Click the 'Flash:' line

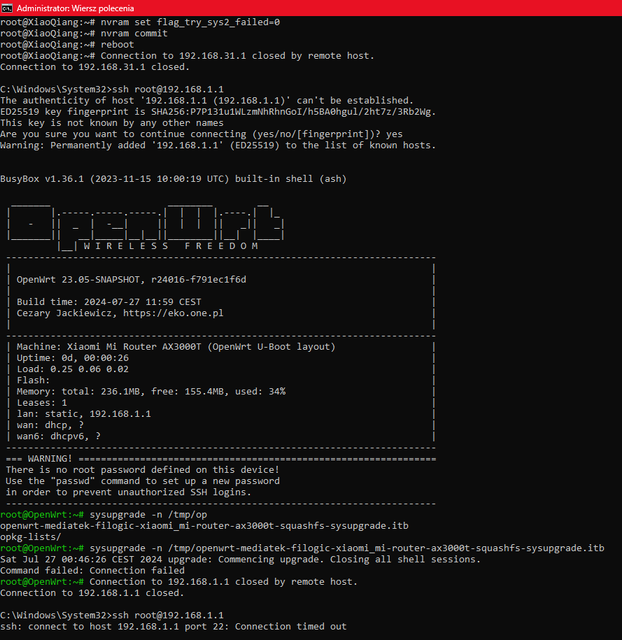click(33, 380)
